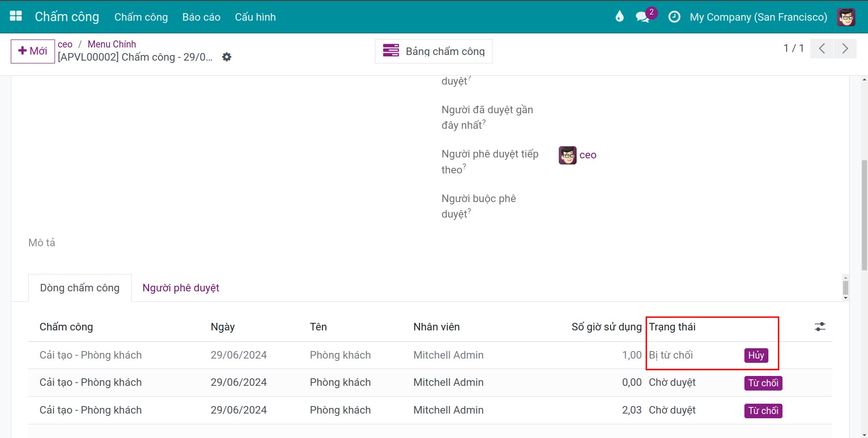Click the gear actions icon

227,57
